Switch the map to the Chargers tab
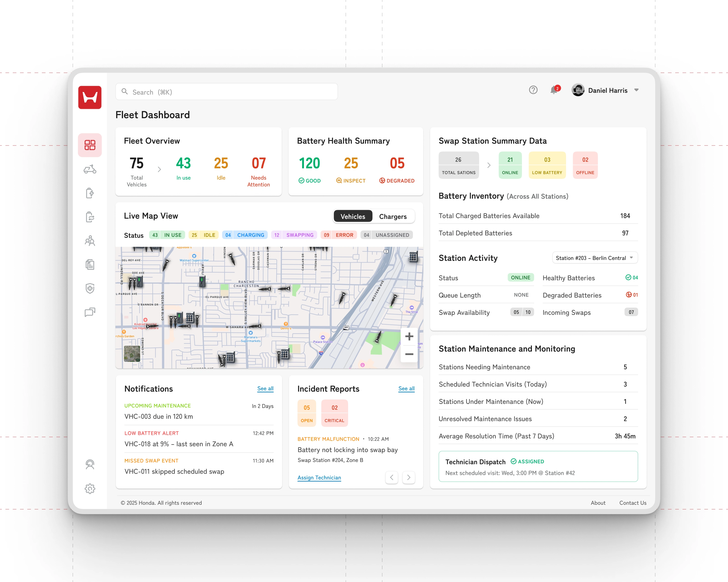728x582 pixels. [x=393, y=217]
